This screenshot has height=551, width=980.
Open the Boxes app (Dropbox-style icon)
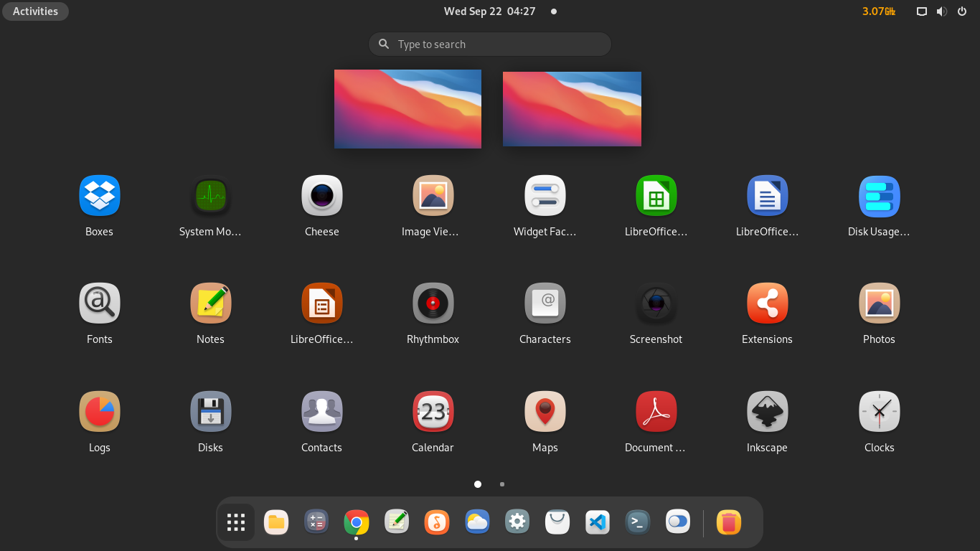pyautogui.click(x=99, y=196)
